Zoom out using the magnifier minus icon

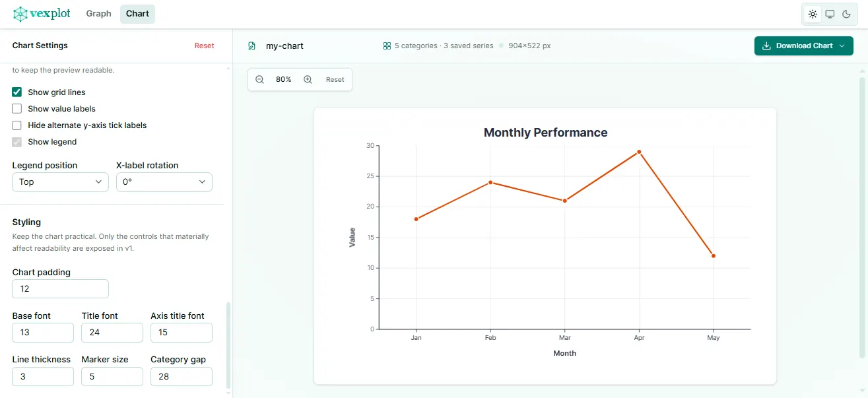tap(259, 79)
